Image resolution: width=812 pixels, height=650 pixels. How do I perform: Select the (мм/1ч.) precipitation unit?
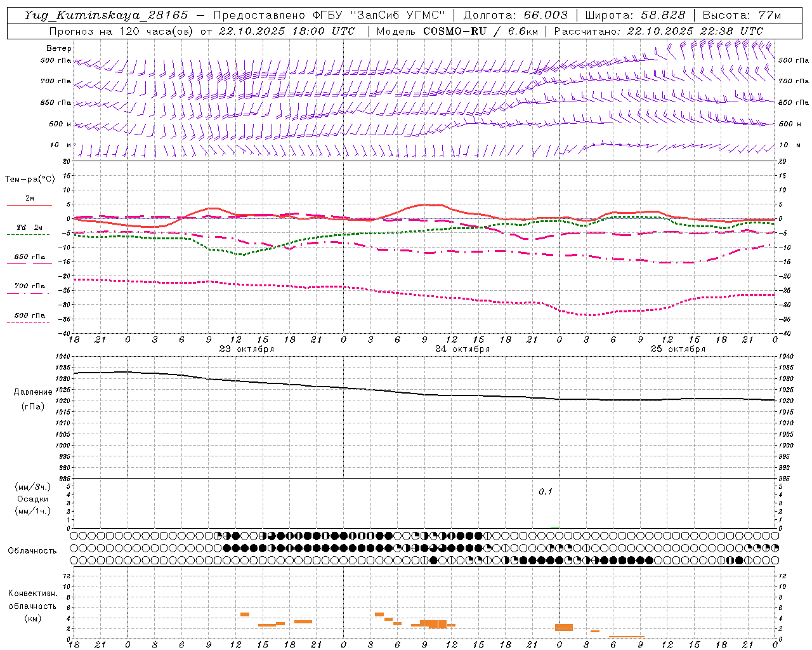(33, 511)
